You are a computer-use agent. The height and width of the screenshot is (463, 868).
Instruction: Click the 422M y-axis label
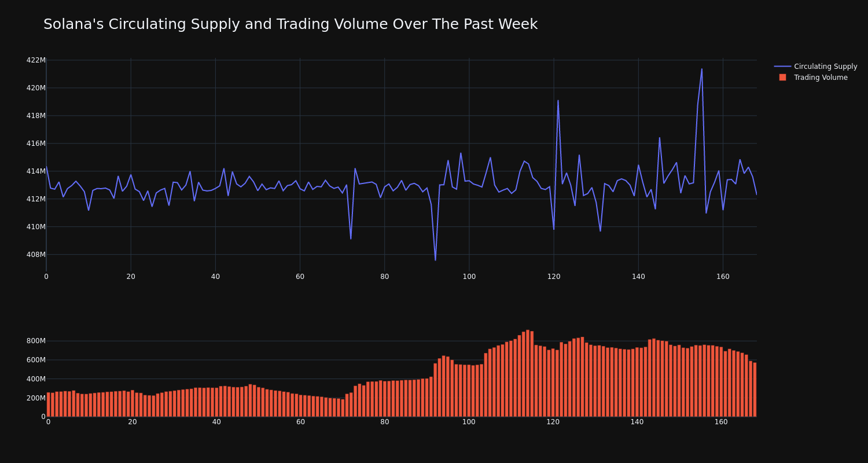pos(36,60)
